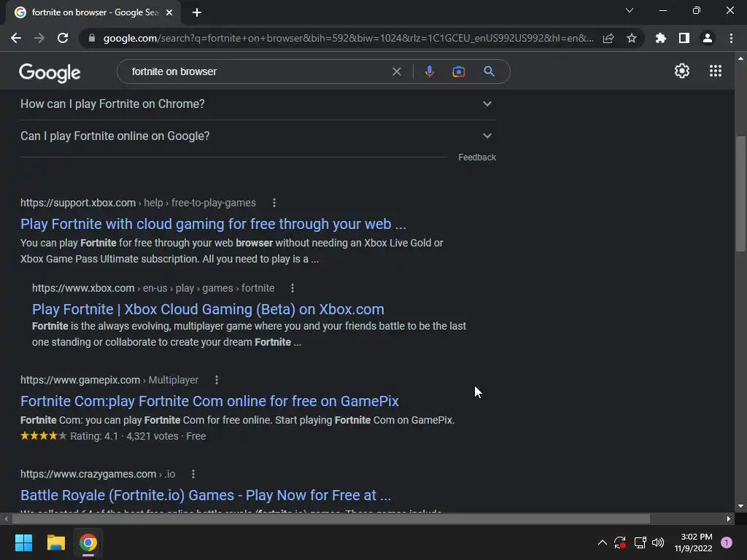Viewport: 747px width, 560px height.
Task: Open the GamePix Fortnite Com result
Action: coord(209,402)
